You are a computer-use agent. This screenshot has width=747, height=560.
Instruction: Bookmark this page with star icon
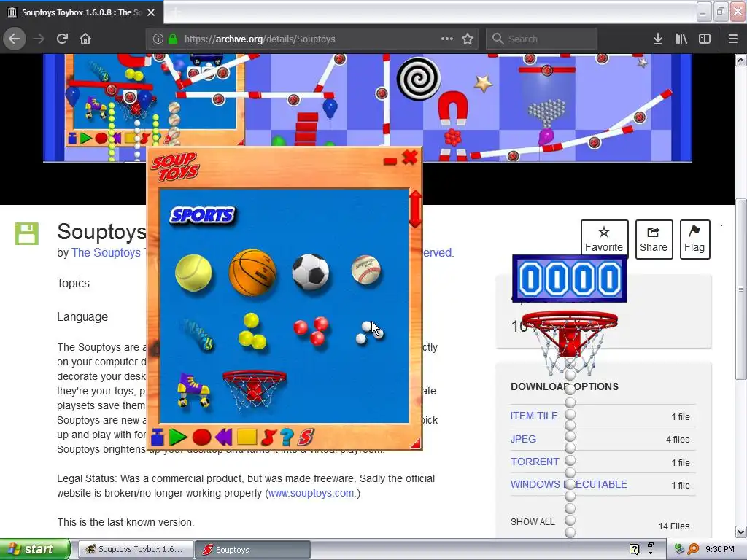[468, 39]
